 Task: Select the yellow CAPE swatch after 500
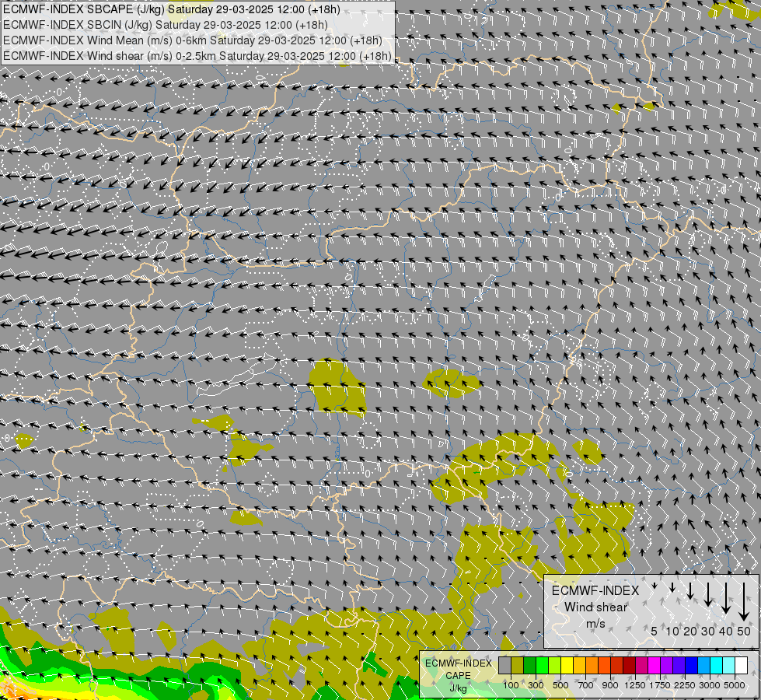point(567,666)
